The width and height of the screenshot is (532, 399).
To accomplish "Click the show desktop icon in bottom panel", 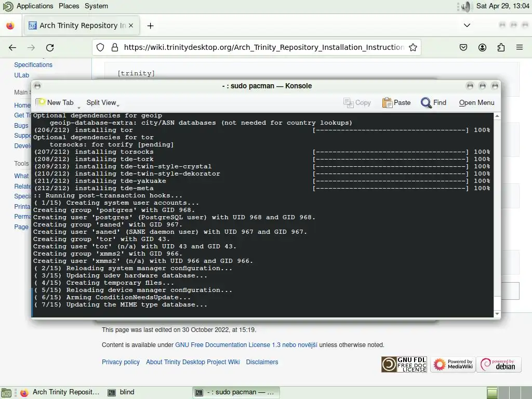I will pyautogui.click(x=6, y=393).
